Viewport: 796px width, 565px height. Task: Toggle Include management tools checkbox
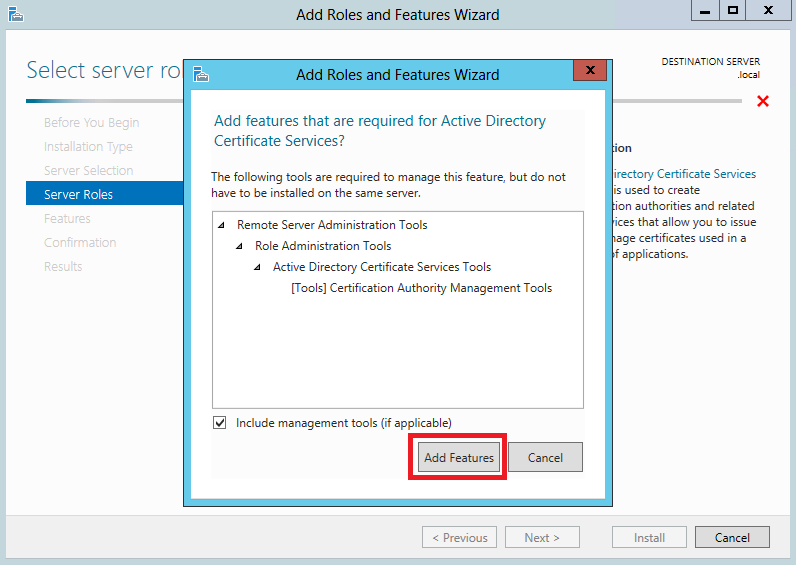pyautogui.click(x=219, y=422)
